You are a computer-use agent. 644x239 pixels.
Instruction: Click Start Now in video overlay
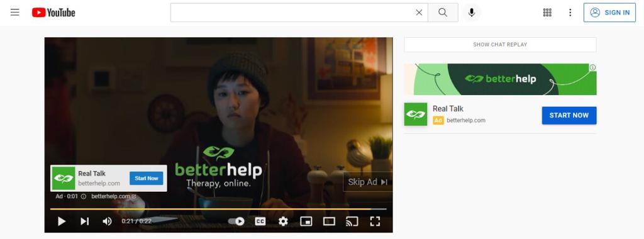tap(146, 178)
